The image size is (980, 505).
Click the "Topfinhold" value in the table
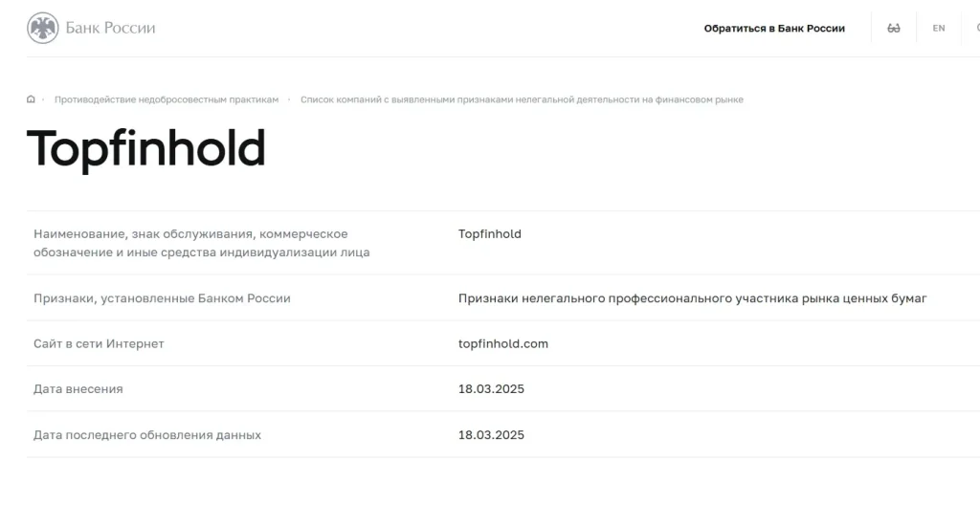click(490, 234)
